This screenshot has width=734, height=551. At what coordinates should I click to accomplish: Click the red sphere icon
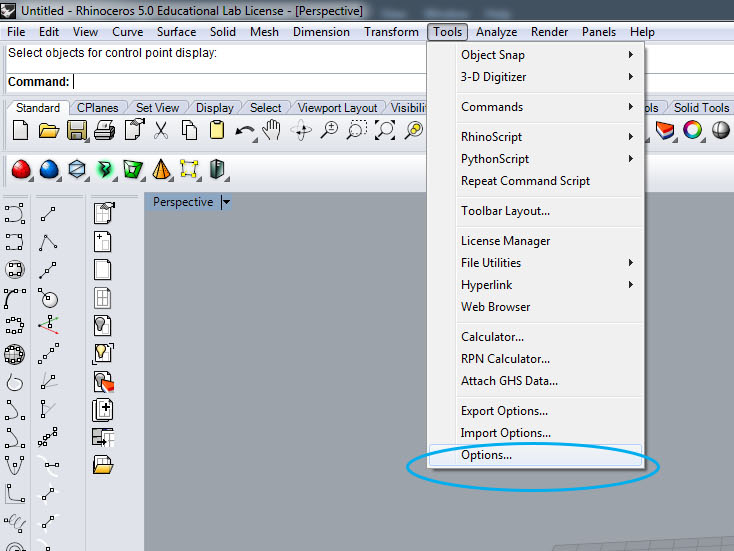point(21,169)
